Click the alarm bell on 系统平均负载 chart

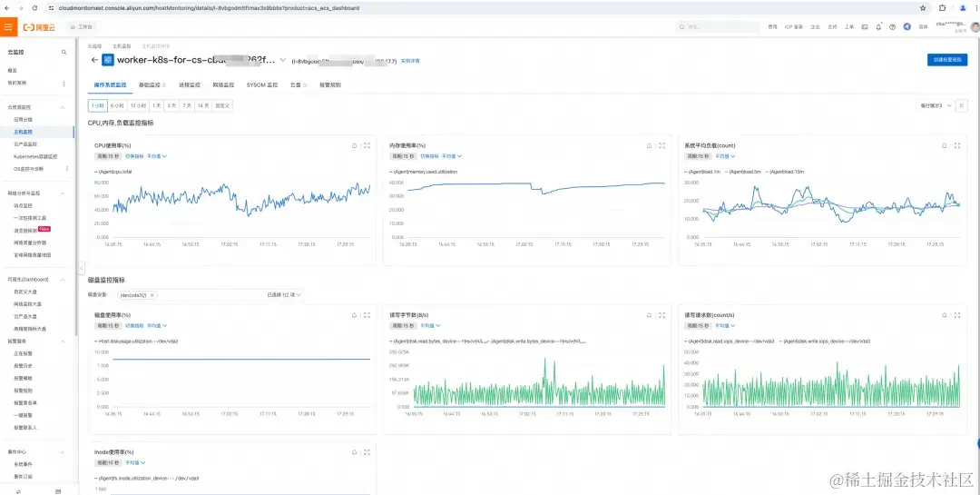point(945,145)
